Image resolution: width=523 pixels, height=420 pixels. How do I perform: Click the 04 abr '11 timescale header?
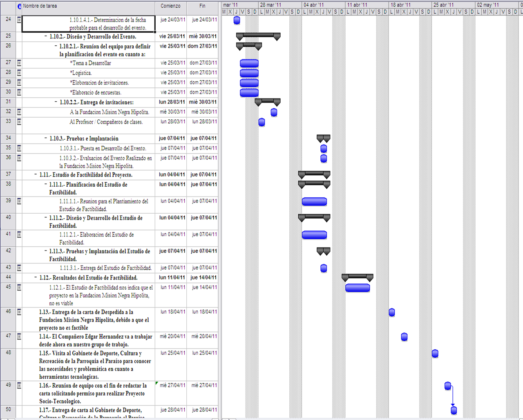(x=324, y=5)
